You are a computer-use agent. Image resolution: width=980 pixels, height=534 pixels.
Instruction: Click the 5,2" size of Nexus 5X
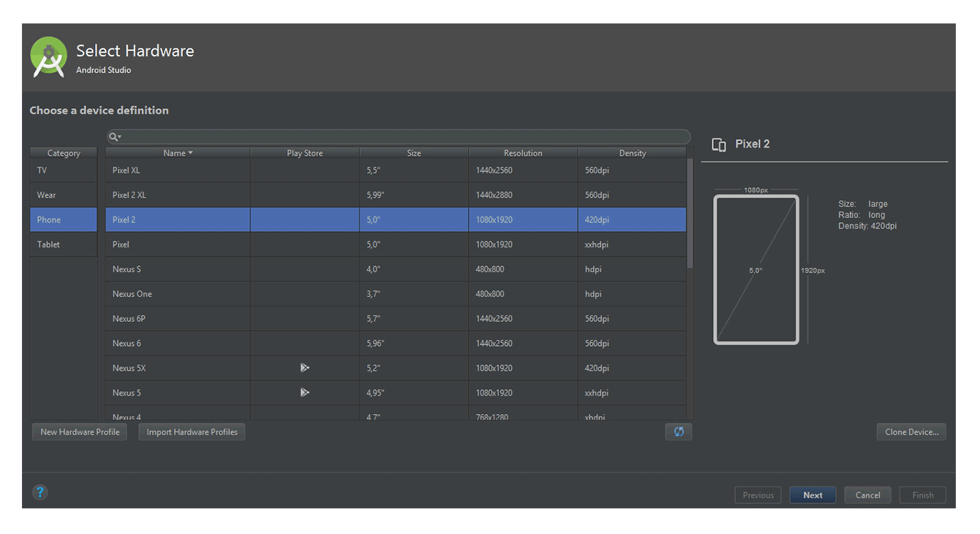pyautogui.click(x=414, y=368)
